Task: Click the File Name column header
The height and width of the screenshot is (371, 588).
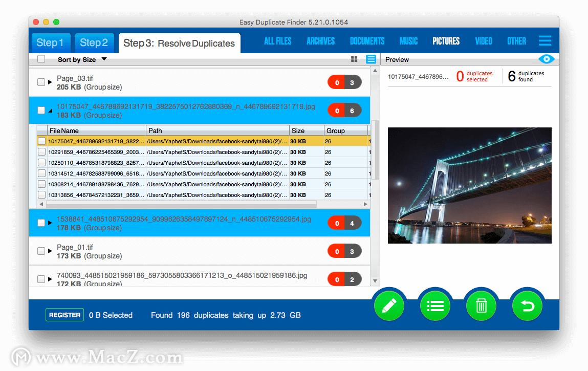Action: click(x=97, y=130)
